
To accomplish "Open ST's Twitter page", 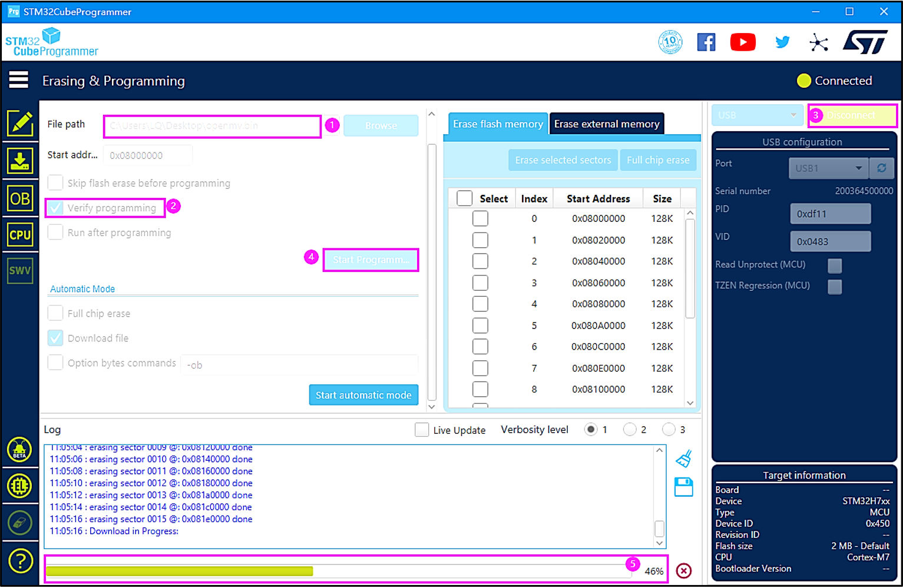I will point(782,42).
